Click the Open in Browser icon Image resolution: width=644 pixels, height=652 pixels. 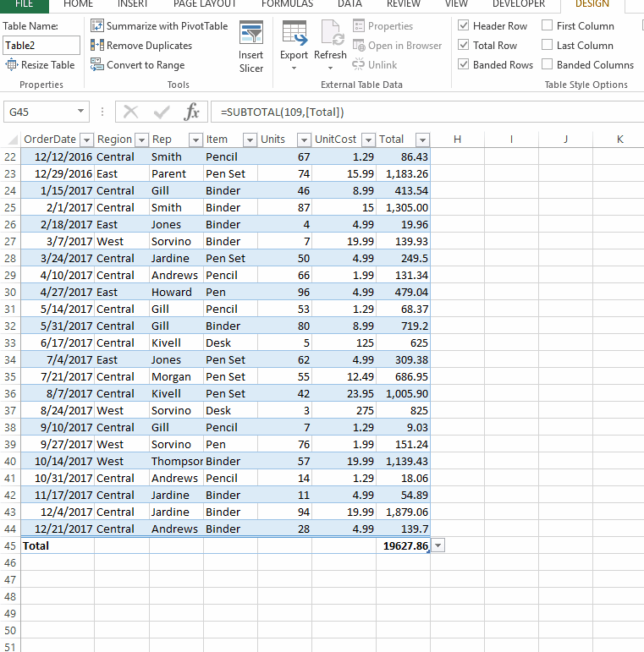[x=359, y=45]
